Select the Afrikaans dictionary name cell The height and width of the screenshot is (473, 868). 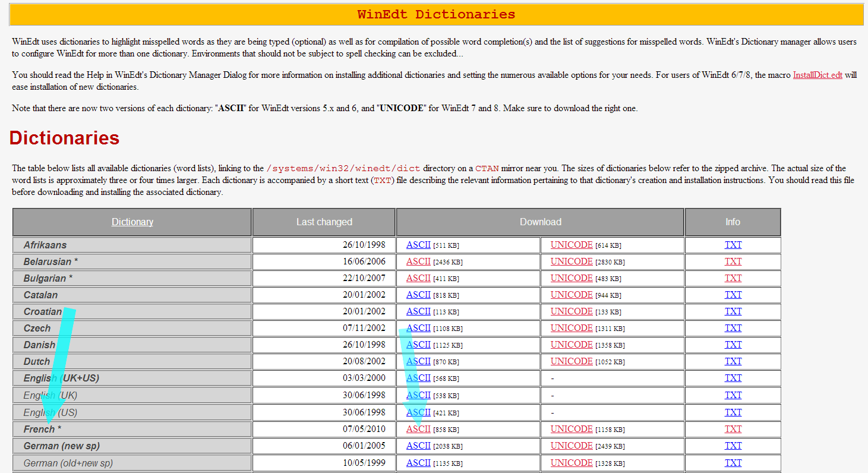click(x=132, y=245)
